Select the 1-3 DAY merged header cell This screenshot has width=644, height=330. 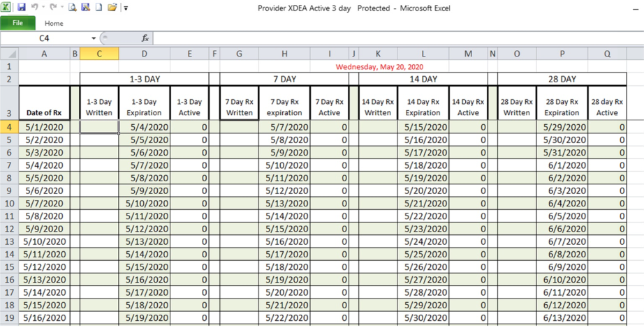pyautogui.click(x=144, y=80)
